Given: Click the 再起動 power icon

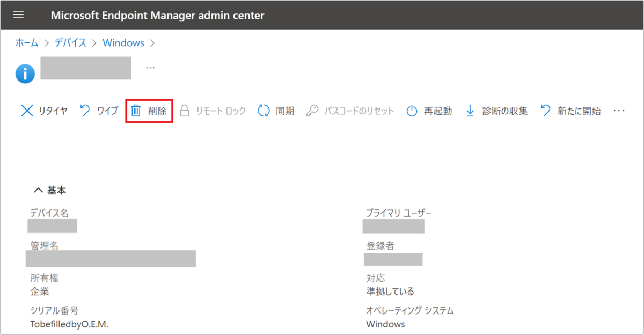Looking at the screenshot, I should (412, 111).
